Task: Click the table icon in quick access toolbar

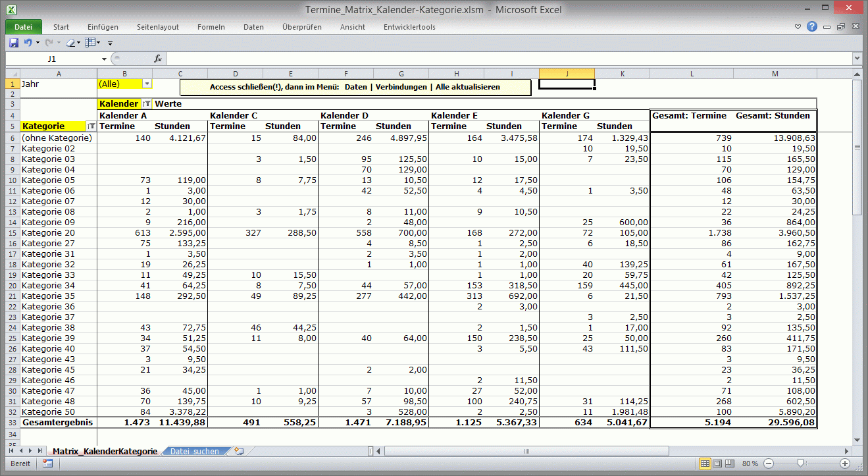Action: pyautogui.click(x=91, y=43)
